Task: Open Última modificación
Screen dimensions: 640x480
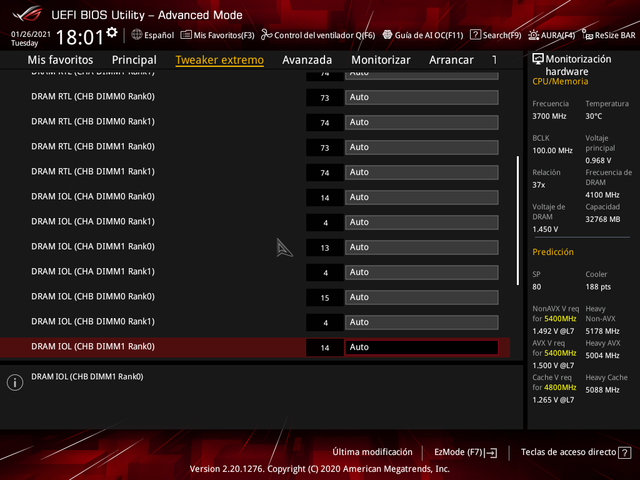Action: (x=372, y=452)
